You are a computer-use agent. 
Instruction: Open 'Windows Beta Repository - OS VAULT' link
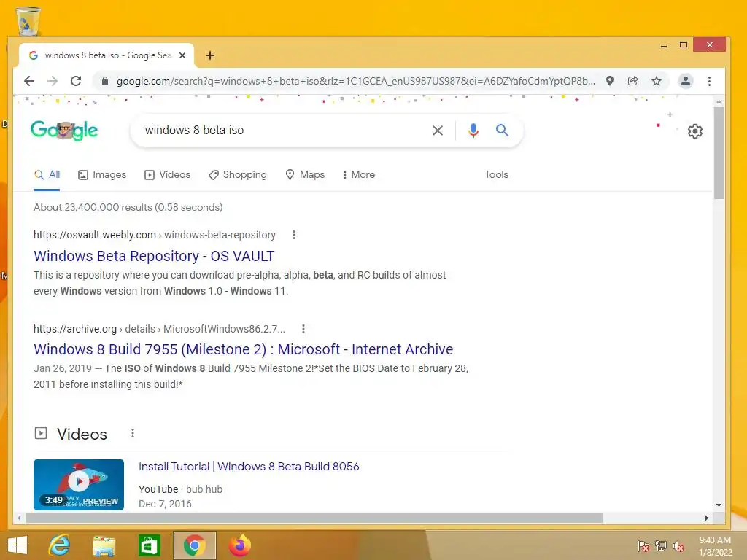(154, 256)
